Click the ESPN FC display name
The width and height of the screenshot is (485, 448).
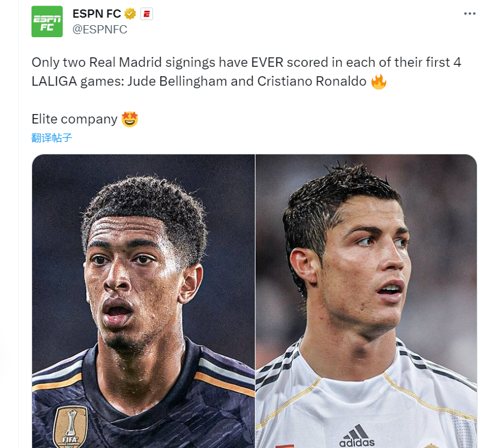point(97,14)
